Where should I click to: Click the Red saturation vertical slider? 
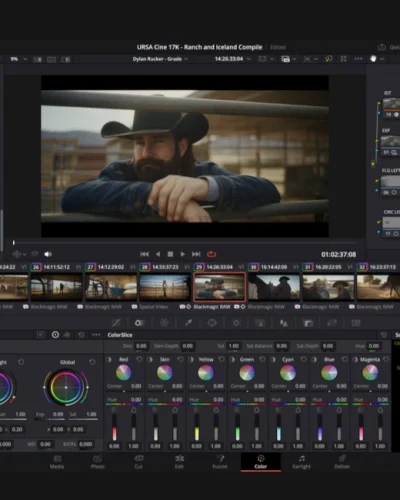(134, 427)
